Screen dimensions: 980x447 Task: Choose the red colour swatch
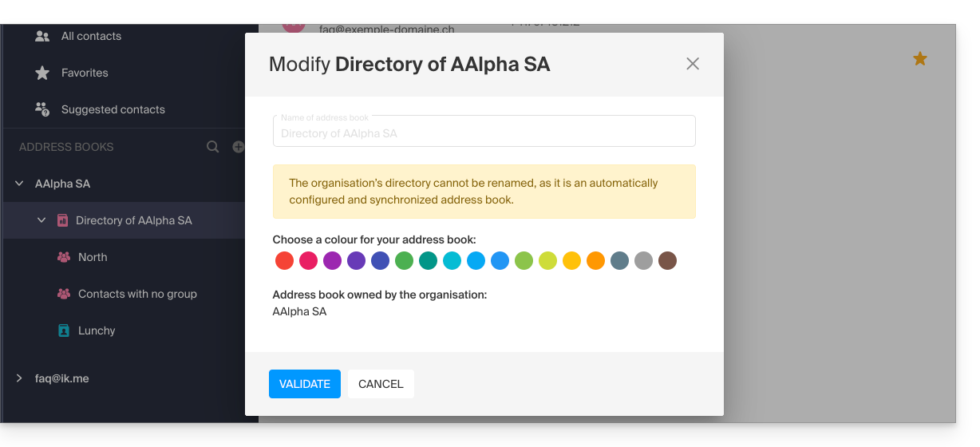click(x=284, y=261)
